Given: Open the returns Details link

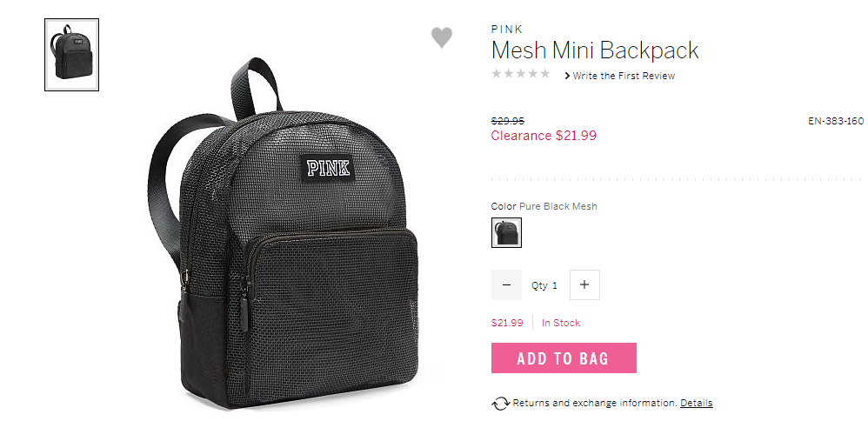Looking at the screenshot, I should (x=697, y=403).
